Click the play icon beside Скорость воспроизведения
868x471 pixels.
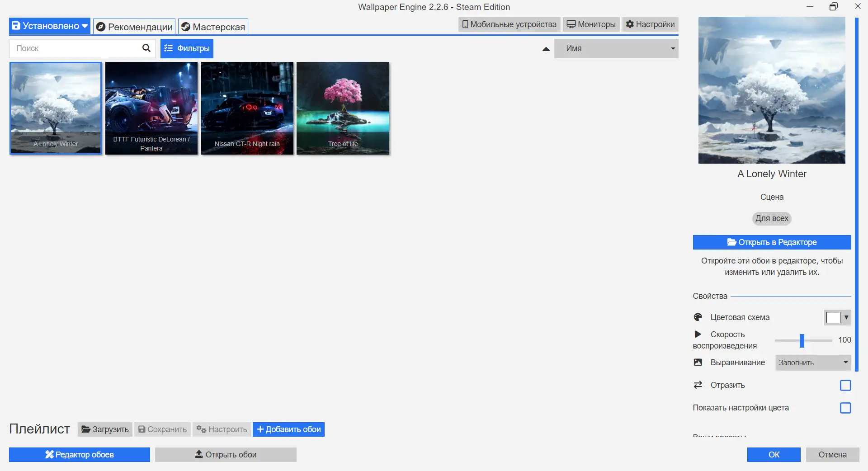[698, 334]
